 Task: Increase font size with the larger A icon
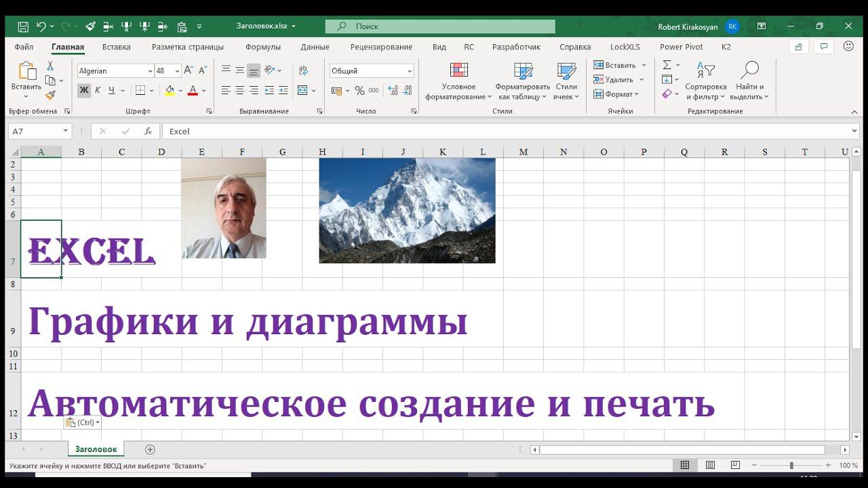tap(189, 70)
